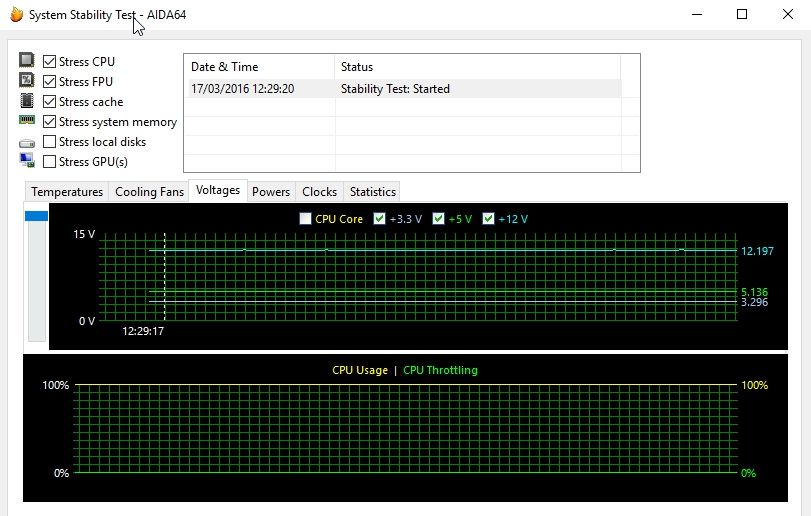This screenshot has height=516, width=811.
Task: Switch to the Temperatures tab
Action: [67, 192]
